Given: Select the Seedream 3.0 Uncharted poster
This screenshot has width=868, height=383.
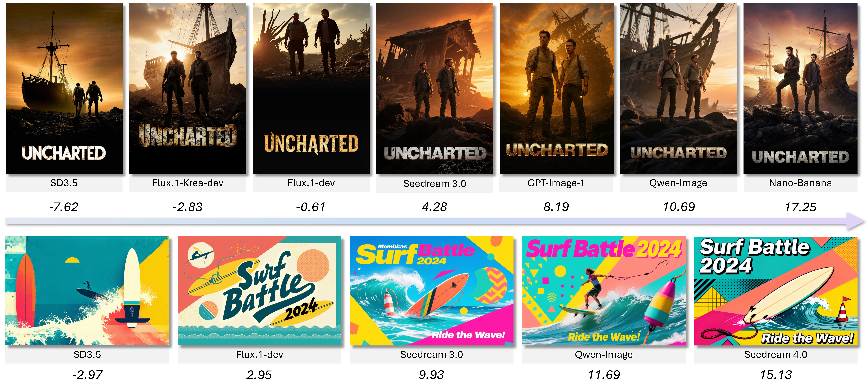Looking at the screenshot, I should coord(435,88).
